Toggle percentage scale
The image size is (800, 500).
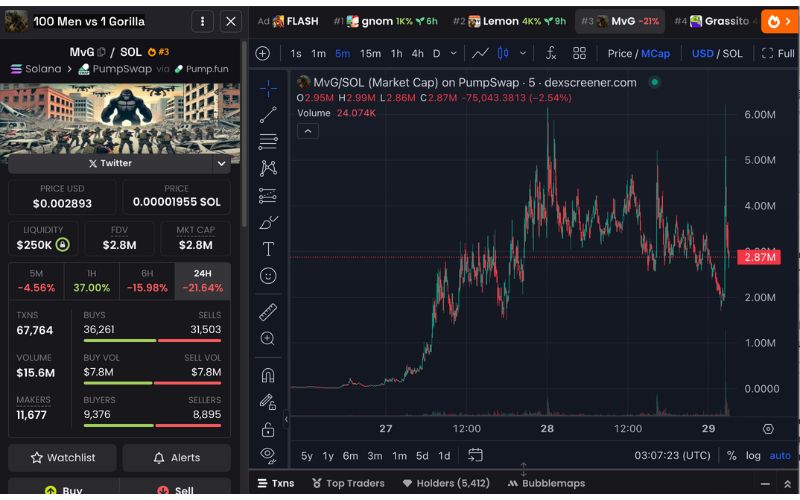731,455
